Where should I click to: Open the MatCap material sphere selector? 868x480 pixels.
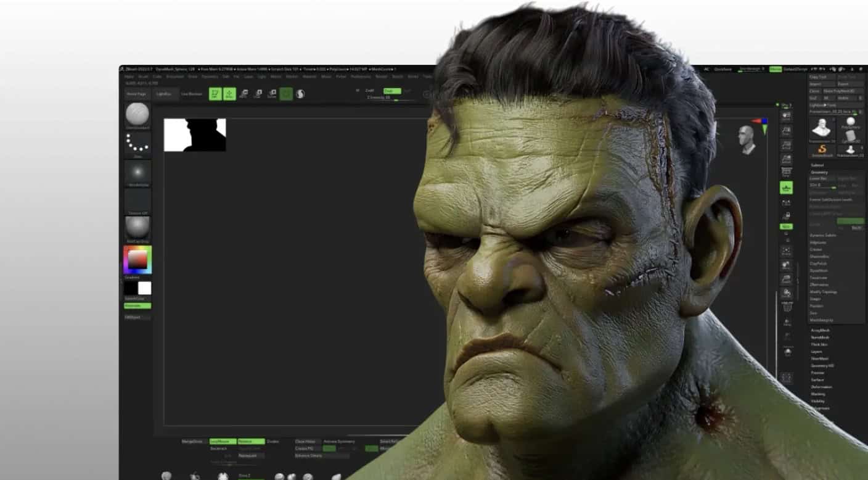(137, 228)
